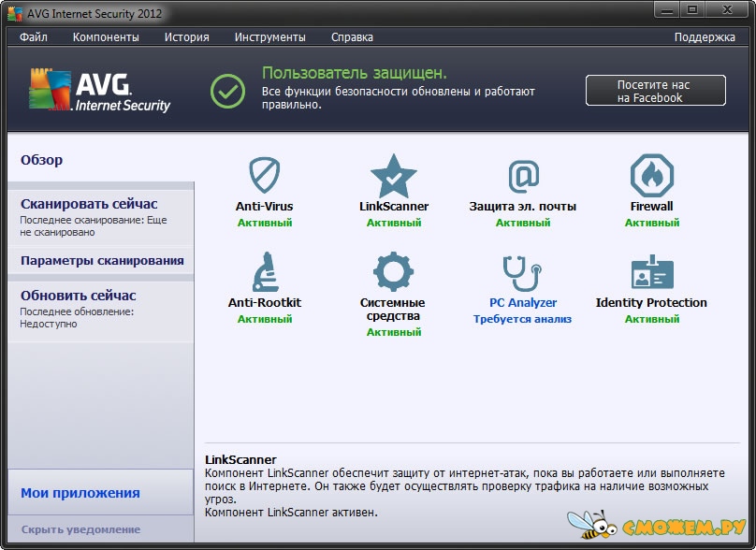Open the Файл menu
The width and height of the screenshot is (756, 550).
tap(34, 37)
